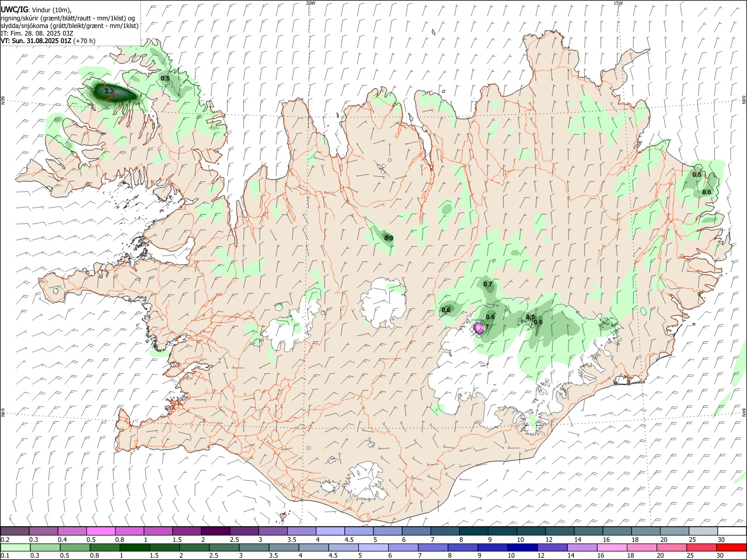Click the '0.9' precipitation value on the map
This screenshot has width=747, height=560.
[389, 238]
